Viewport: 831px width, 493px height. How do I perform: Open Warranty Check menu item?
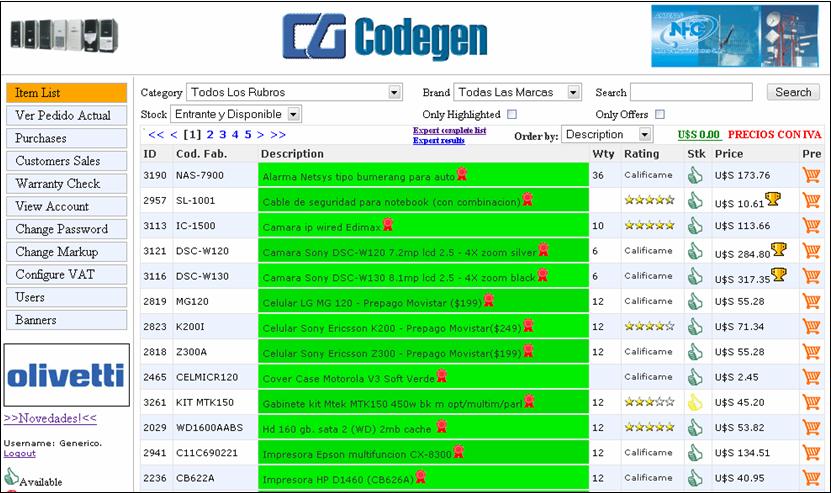67,184
